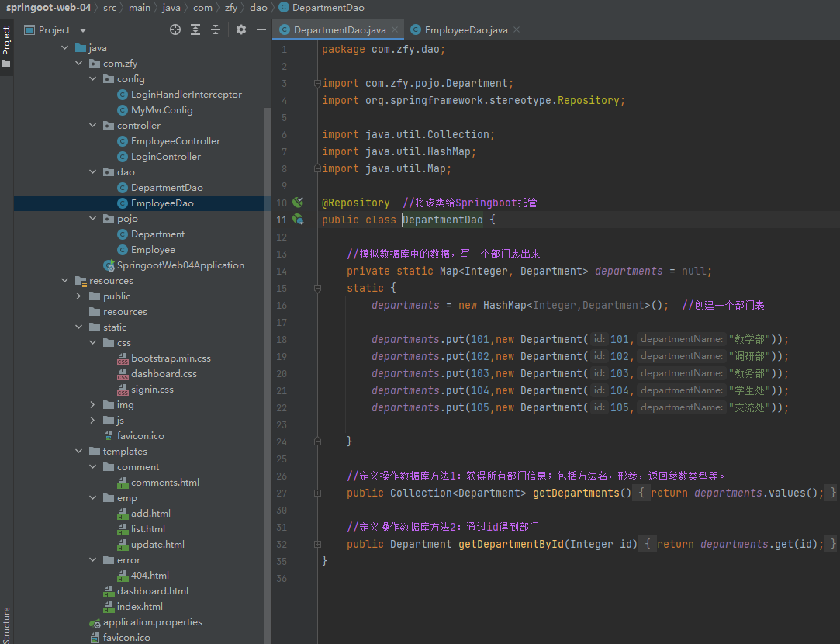The image size is (840, 644).
Task: Click the Spring bean gutter icon on line 10
Action: coord(298,203)
